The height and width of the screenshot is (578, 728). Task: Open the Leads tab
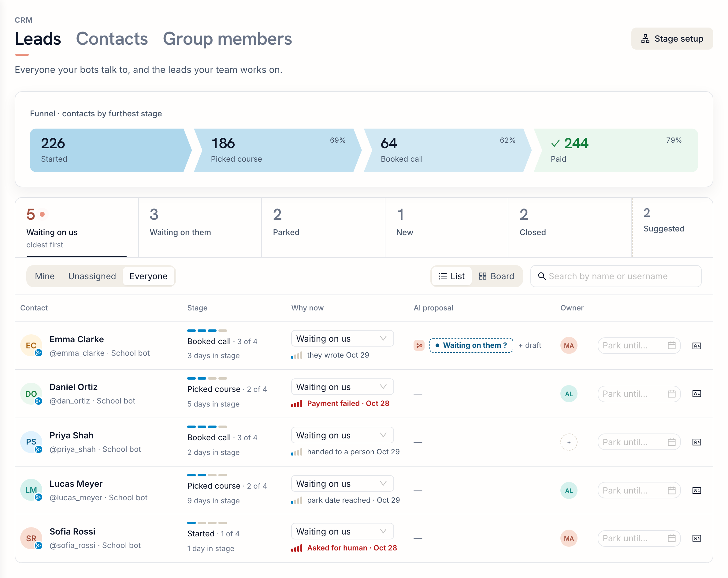[38, 39]
